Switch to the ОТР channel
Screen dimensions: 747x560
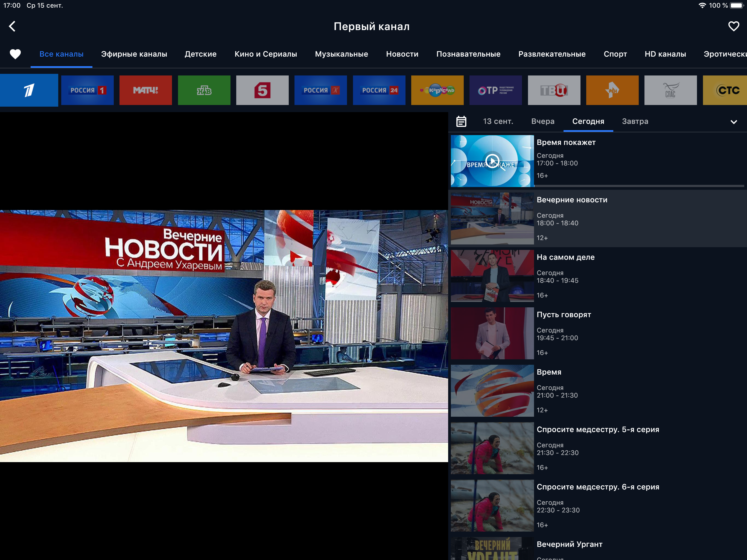pyautogui.click(x=495, y=90)
